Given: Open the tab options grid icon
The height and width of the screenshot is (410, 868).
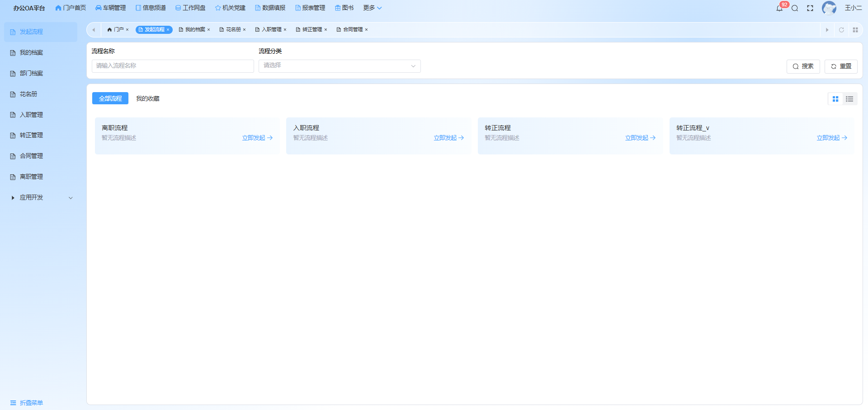Looking at the screenshot, I should point(855,30).
